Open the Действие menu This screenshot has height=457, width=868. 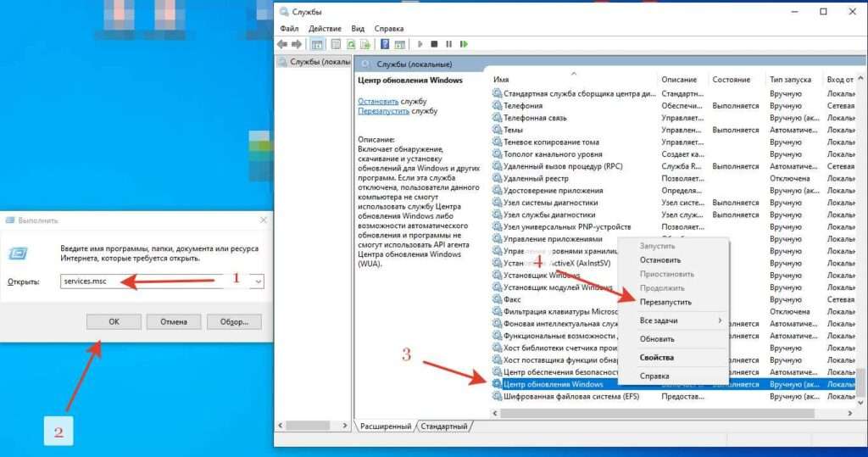[325, 28]
